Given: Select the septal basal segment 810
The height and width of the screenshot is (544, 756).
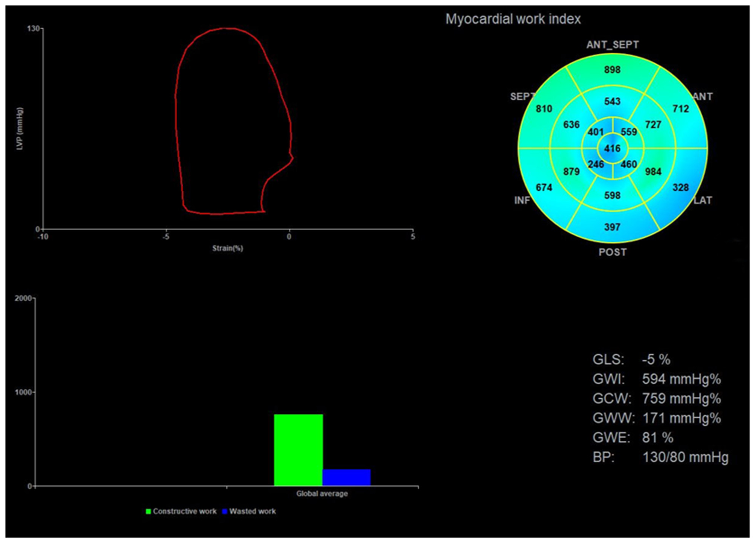Looking at the screenshot, I should [x=544, y=109].
